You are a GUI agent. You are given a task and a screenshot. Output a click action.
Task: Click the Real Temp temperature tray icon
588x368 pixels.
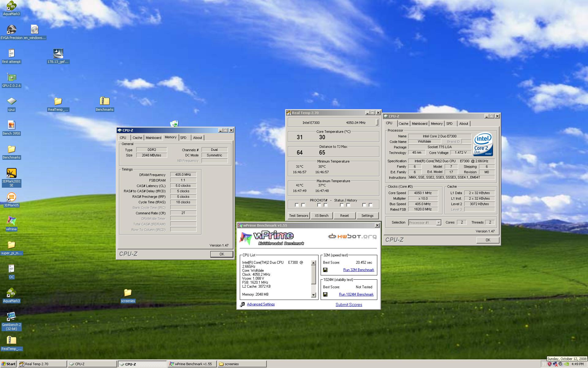pyautogui.click(x=544, y=364)
